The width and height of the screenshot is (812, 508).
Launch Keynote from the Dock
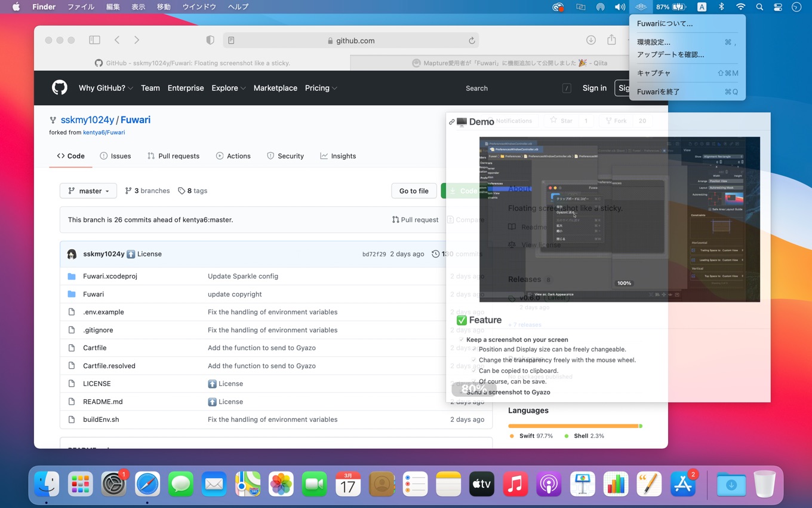582,483
